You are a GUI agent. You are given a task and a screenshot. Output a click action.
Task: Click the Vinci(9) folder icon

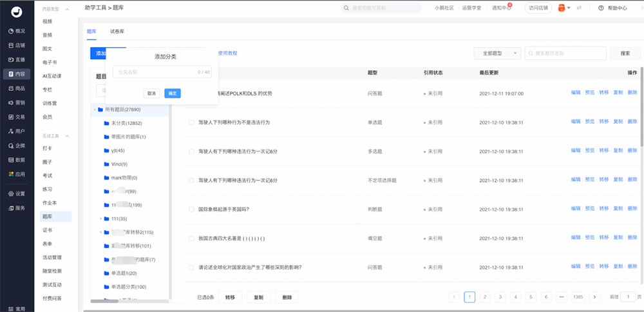click(106, 164)
